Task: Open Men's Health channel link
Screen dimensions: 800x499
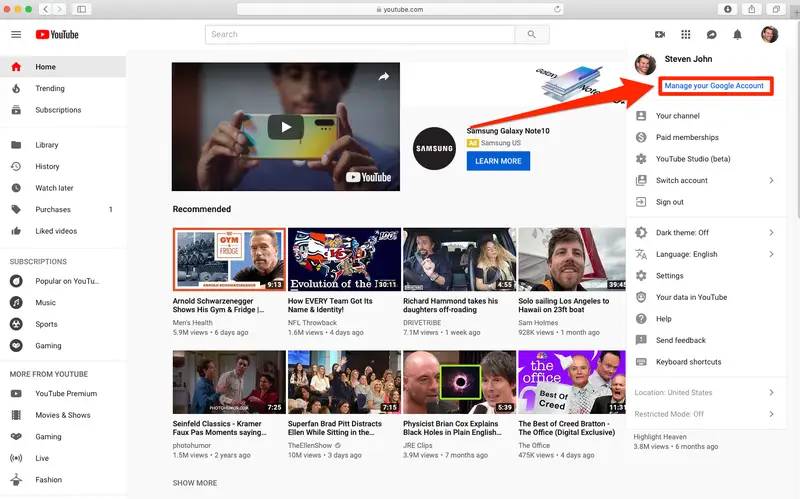Action: pyautogui.click(x=192, y=323)
